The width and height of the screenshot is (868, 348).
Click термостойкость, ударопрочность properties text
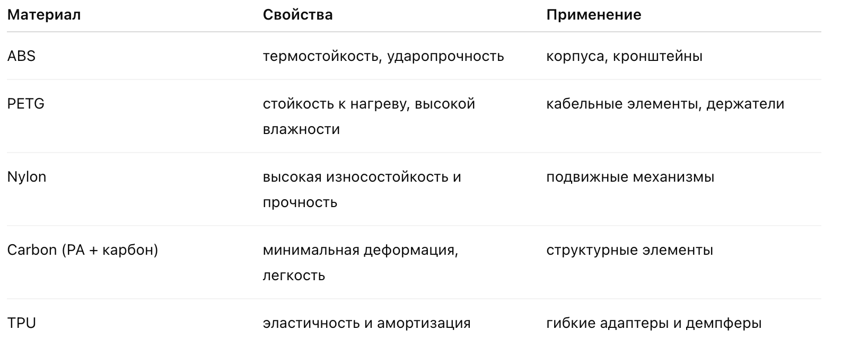coord(383,56)
